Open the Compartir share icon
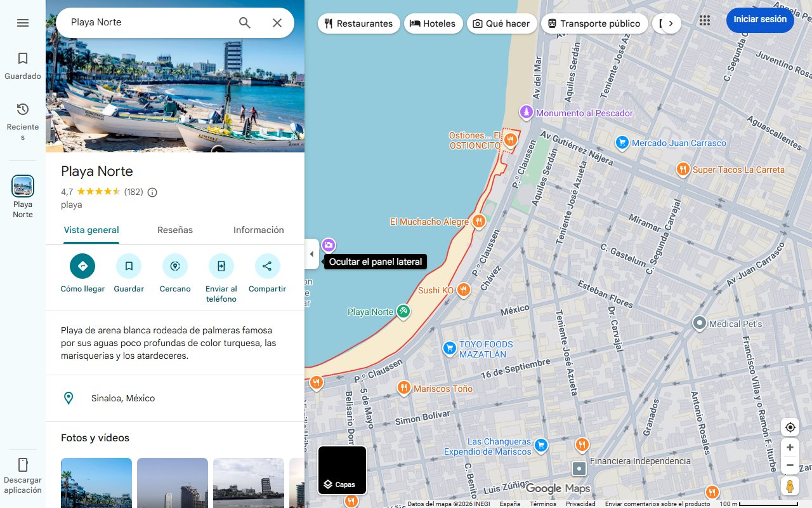This screenshot has height=508, width=812. coord(267,266)
